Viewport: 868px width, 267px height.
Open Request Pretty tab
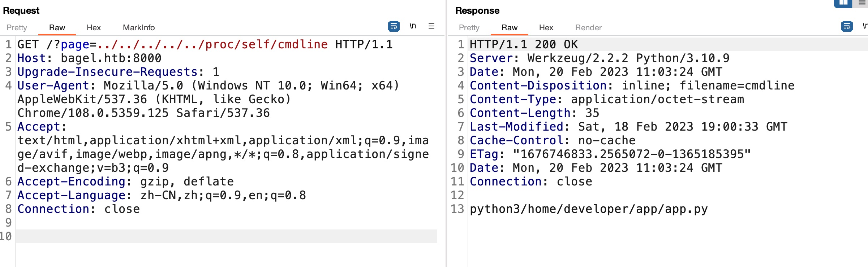click(x=17, y=27)
